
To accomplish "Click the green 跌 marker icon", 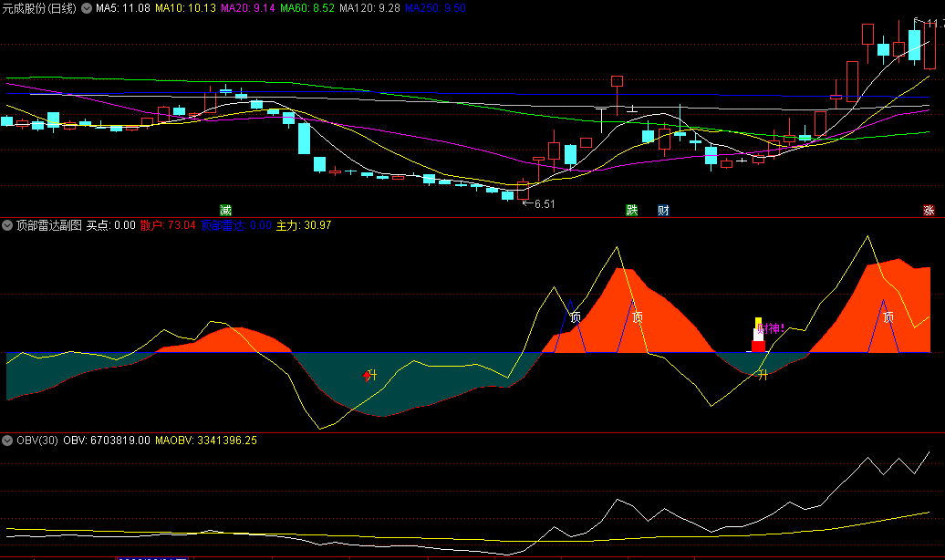I will [631, 211].
